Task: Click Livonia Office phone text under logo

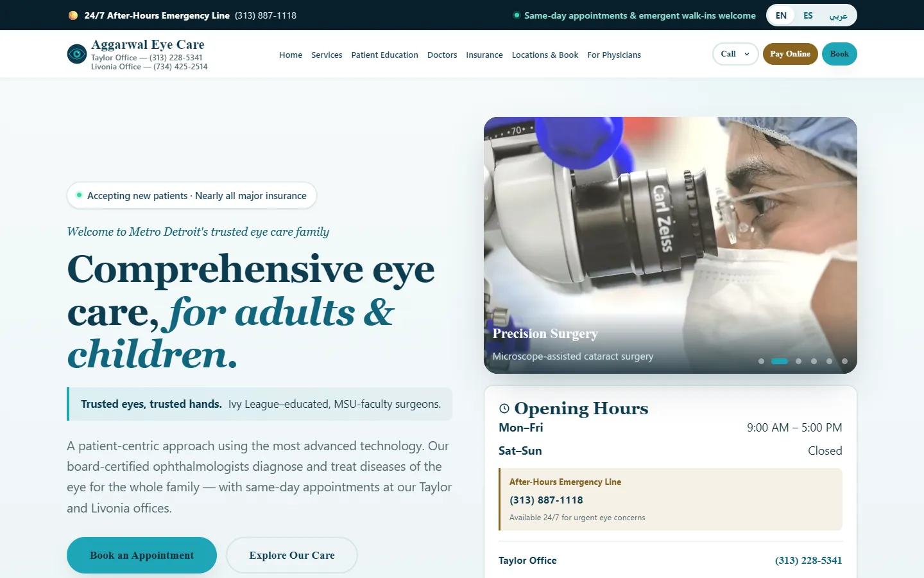Action: click(149, 67)
